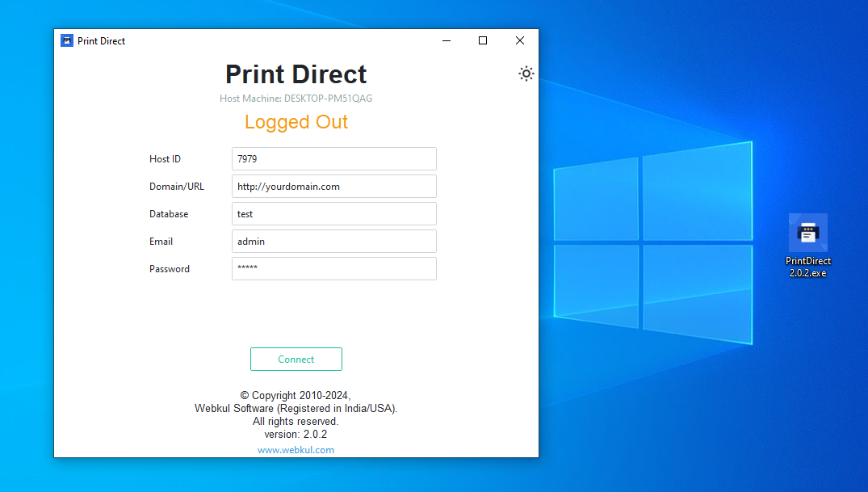The height and width of the screenshot is (492, 868).
Task: Open the www.webkul.com link
Action: coord(296,450)
